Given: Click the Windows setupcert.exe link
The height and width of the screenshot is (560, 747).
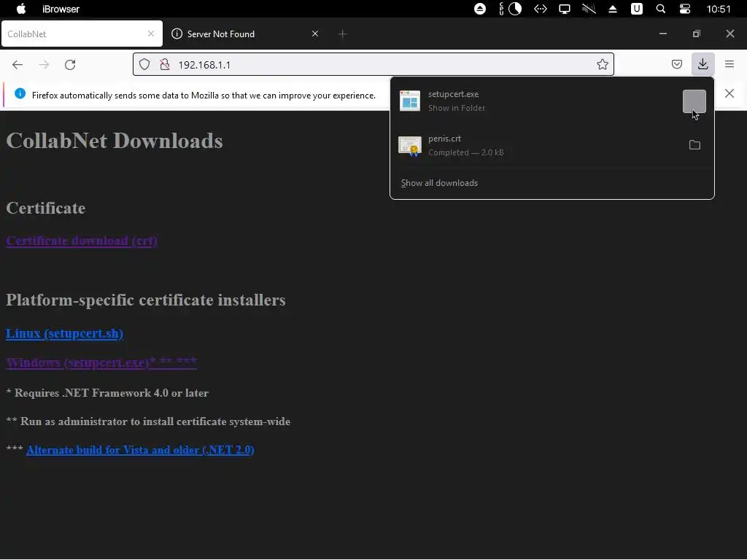Looking at the screenshot, I should click(x=101, y=362).
